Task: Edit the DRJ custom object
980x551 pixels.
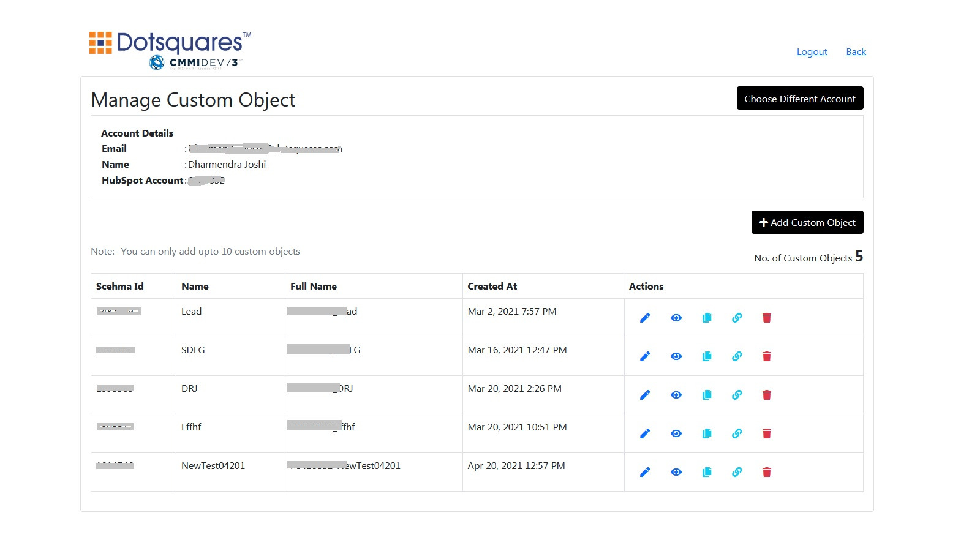Action: click(644, 394)
